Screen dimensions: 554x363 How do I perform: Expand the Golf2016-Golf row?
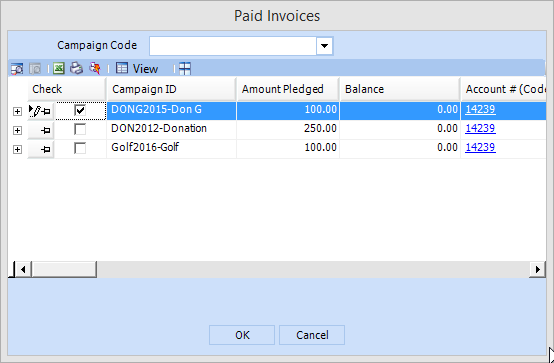pyautogui.click(x=17, y=150)
